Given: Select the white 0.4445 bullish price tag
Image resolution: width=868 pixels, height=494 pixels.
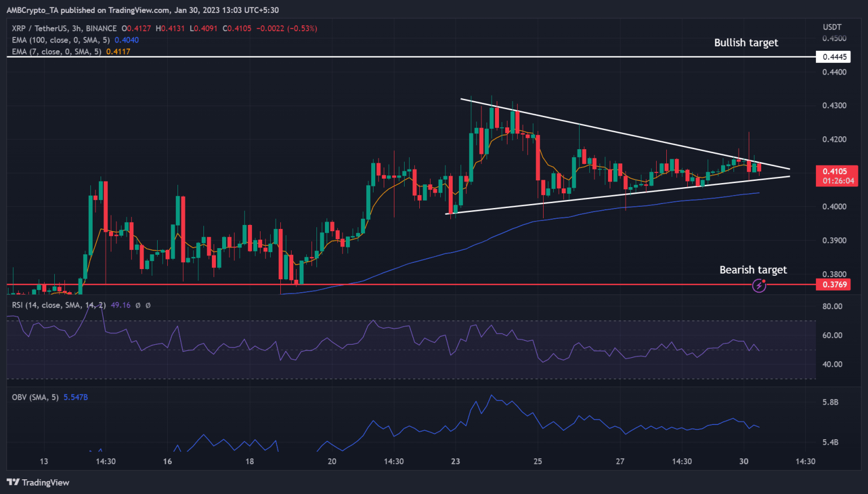Looking at the screenshot, I should pos(832,57).
